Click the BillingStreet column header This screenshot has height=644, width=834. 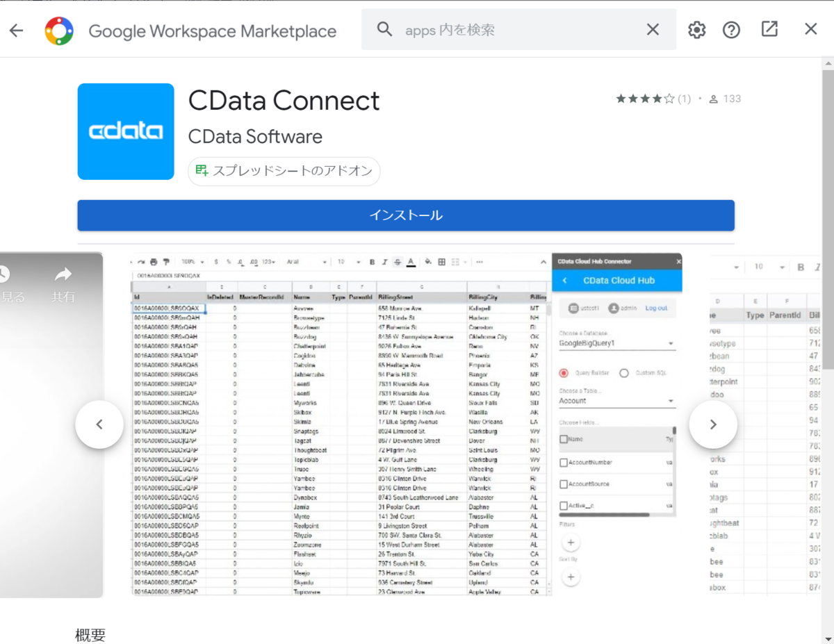point(422,297)
